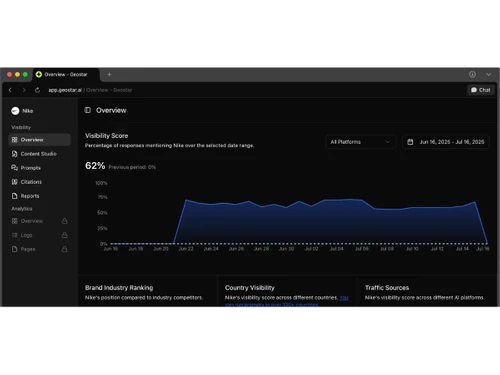Click the Visibility Score heading
Screen dimensions: 500x375
[x=106, y=136]
